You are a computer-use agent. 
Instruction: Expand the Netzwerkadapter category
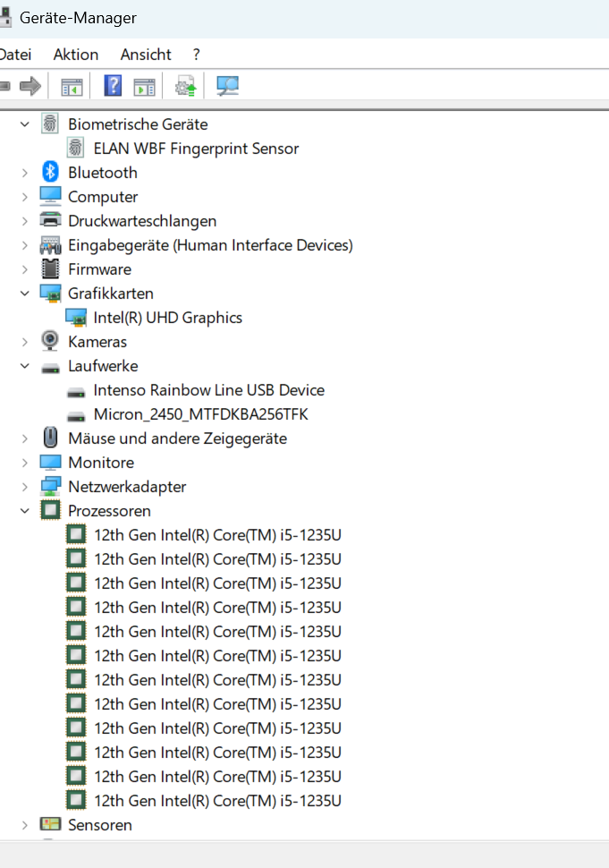point(25,487)
